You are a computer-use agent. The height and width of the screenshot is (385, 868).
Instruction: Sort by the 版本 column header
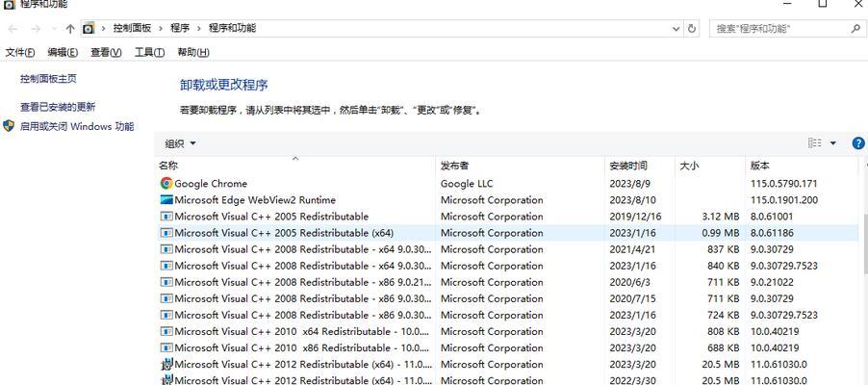point(803,166)
